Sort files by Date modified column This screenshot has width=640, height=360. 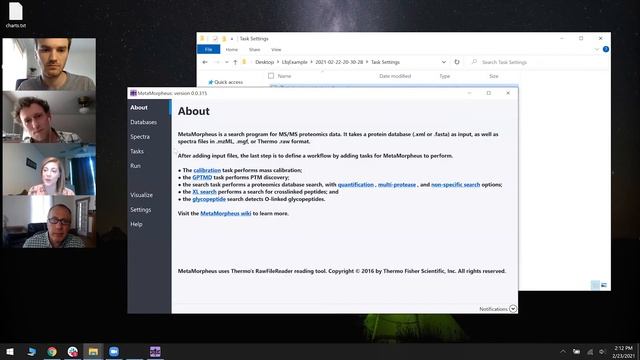pos(395,76)
